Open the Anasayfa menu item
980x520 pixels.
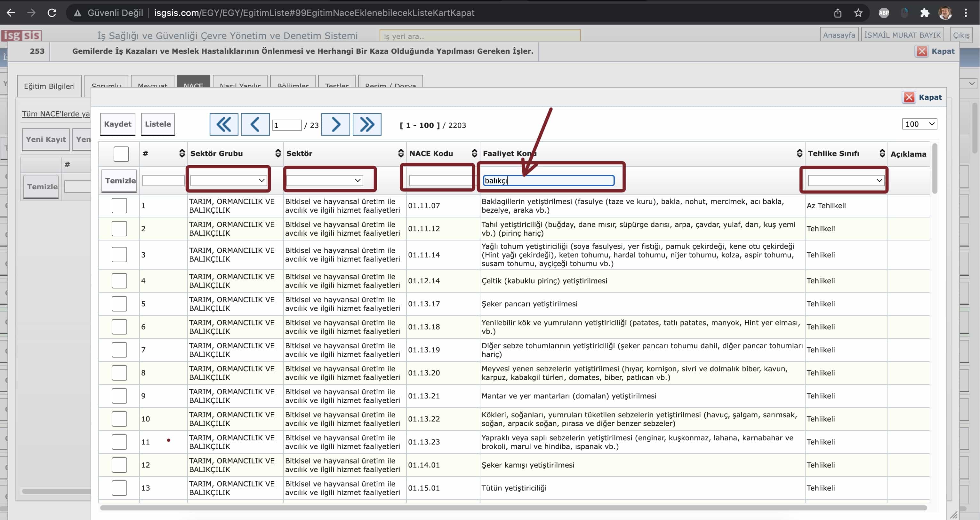click(839, 35)
